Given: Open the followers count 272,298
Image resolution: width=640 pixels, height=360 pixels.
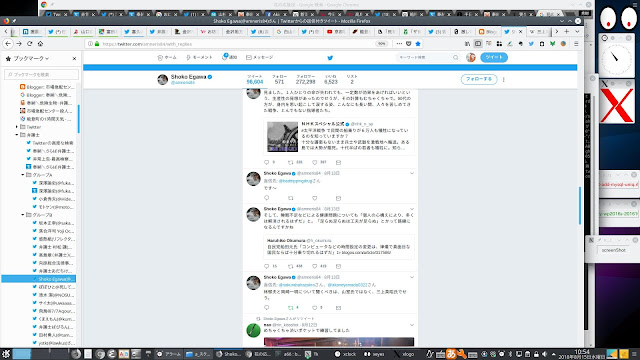Looking at the screenshot, I should [305, 80].
